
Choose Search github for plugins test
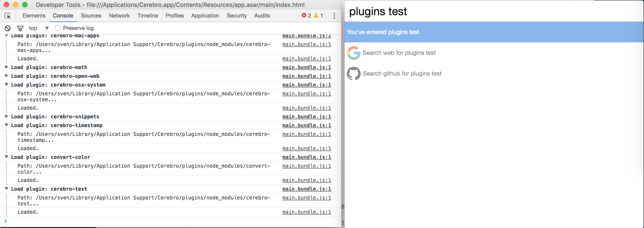494,73
